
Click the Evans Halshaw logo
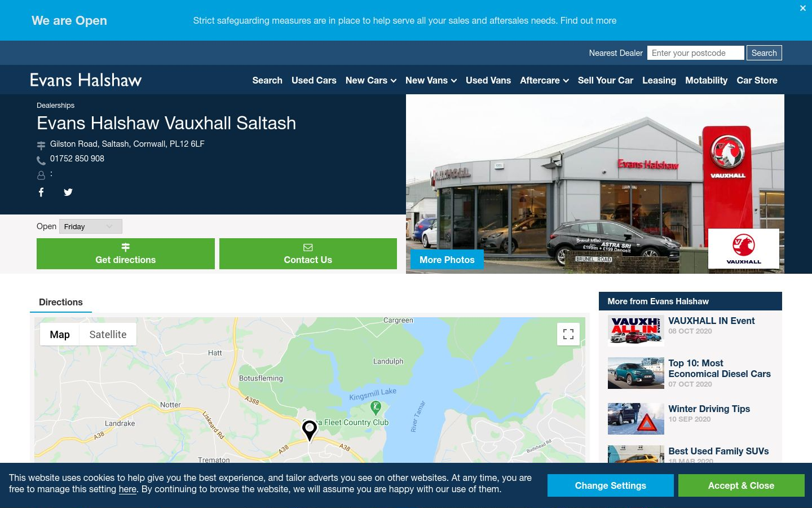pyautogui.click(x=86, y=80)
